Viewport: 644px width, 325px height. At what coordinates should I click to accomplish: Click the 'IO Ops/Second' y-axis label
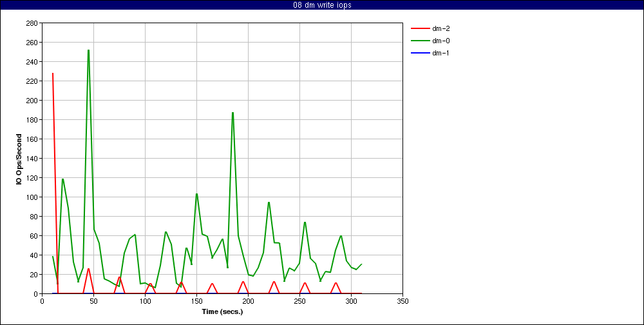point(19,159)
